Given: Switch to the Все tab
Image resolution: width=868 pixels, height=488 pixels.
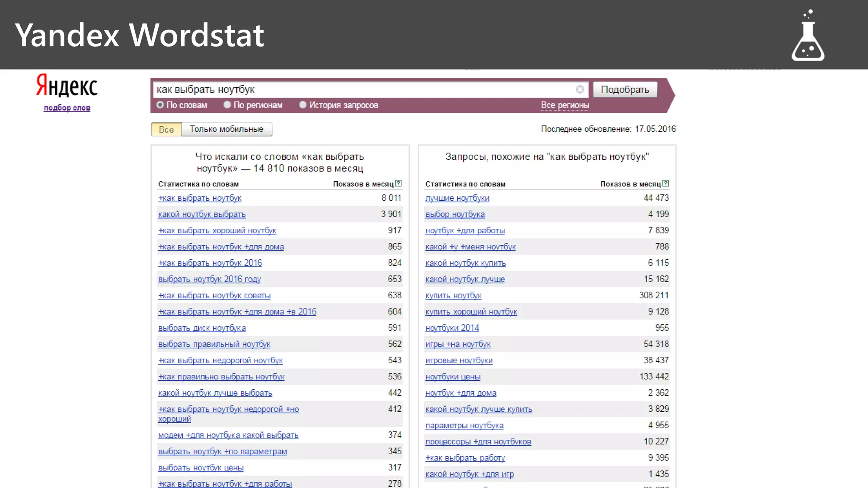Looking at the screenshot, I should tap(166, 129).
